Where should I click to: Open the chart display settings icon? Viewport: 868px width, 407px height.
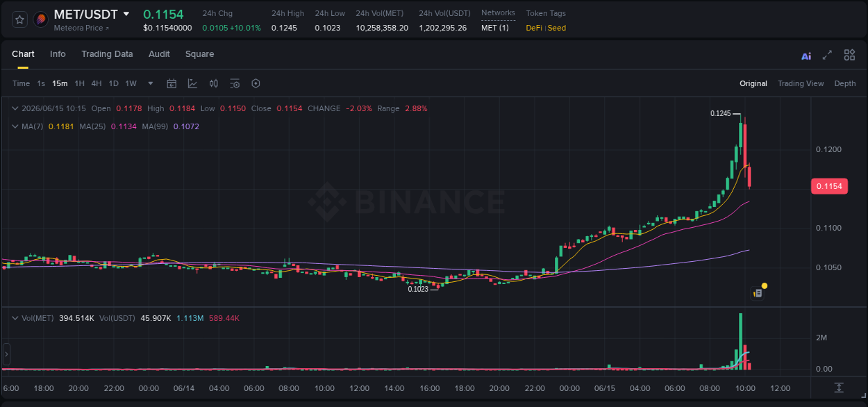tap(235, 83)
